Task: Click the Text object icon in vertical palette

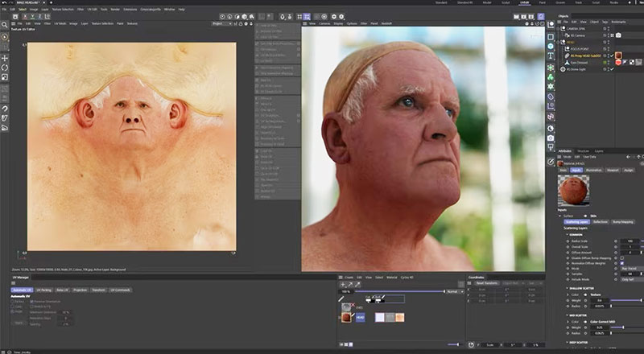Action: tap(550, 55)
